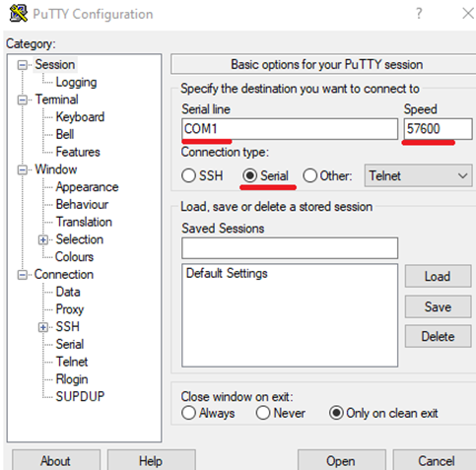476x470 pixels.
Task: Expand the Selection tree node
Action: tap(43, 239)
